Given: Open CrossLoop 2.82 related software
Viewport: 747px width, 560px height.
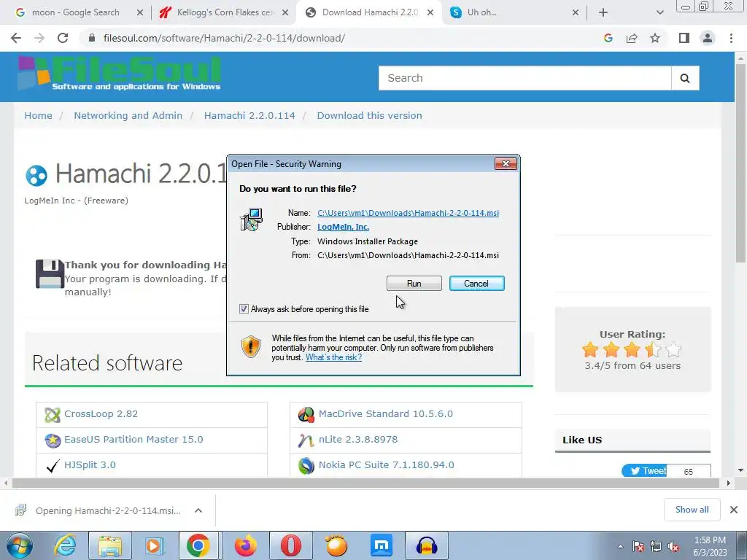Looking at the screenshot, I should (101, 414).
